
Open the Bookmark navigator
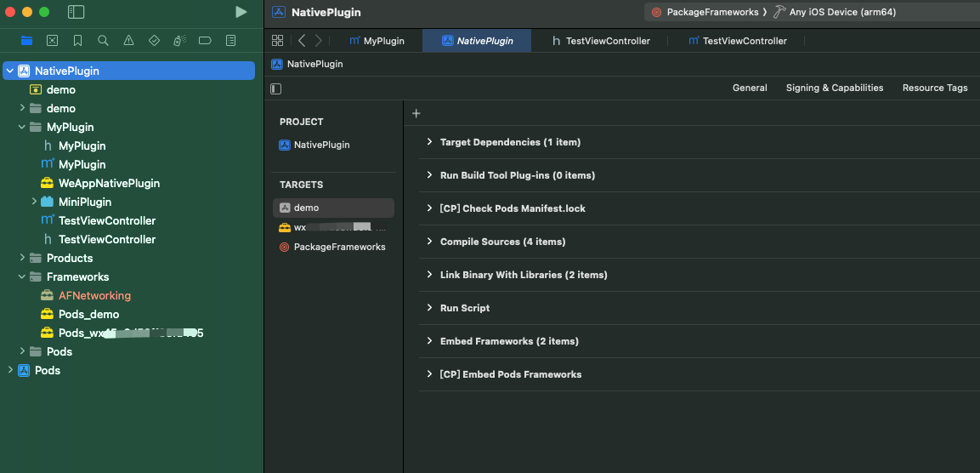77,41
